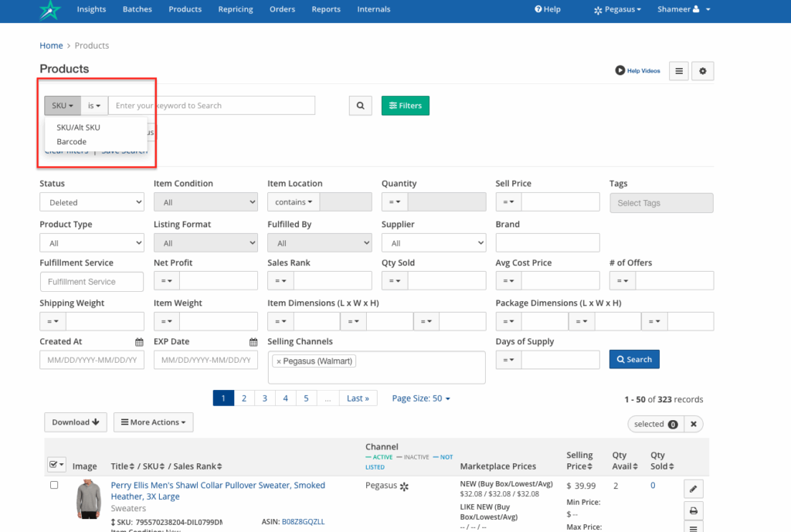Viewport: 791px width, 532px height.
Task: Click the green Filters button
Action: tap(405, 106)
